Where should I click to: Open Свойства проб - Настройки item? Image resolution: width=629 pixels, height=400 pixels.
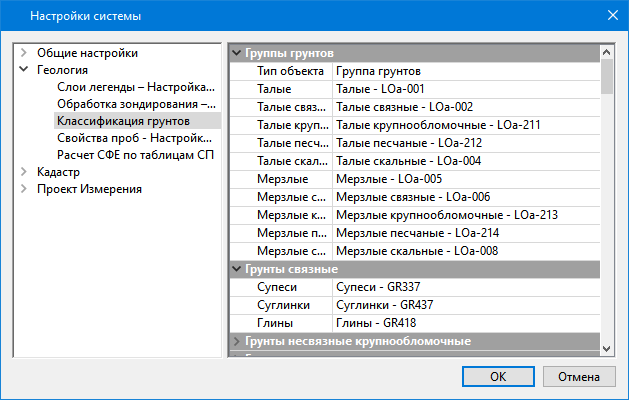click(134, 138)
